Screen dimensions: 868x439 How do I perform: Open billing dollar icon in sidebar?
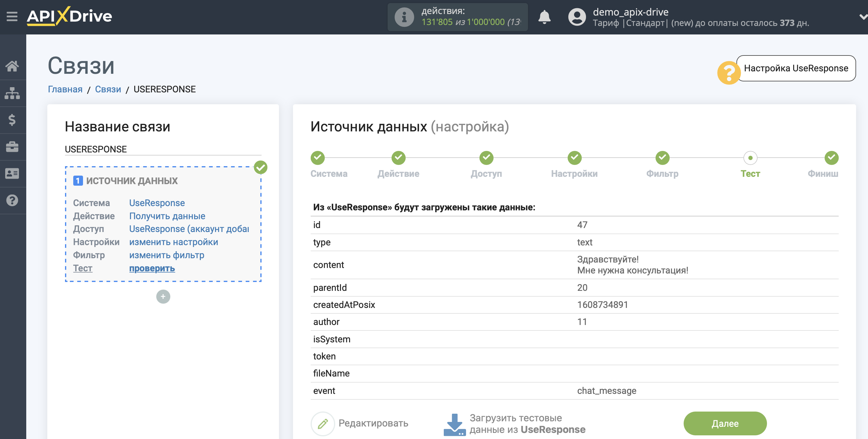coord(13,120)
